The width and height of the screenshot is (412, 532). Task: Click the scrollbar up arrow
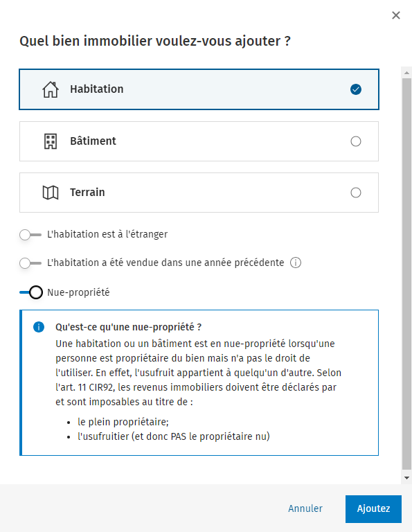(406, 73)
